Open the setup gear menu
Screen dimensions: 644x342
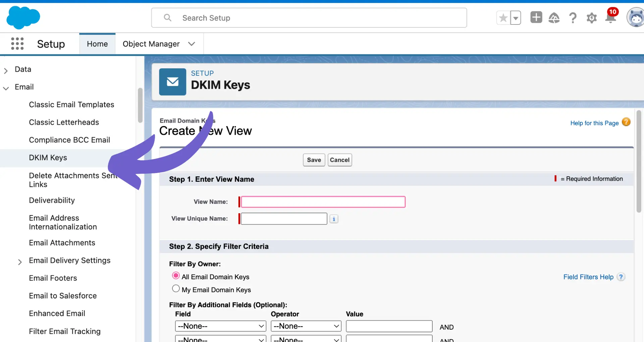[592, 18]
